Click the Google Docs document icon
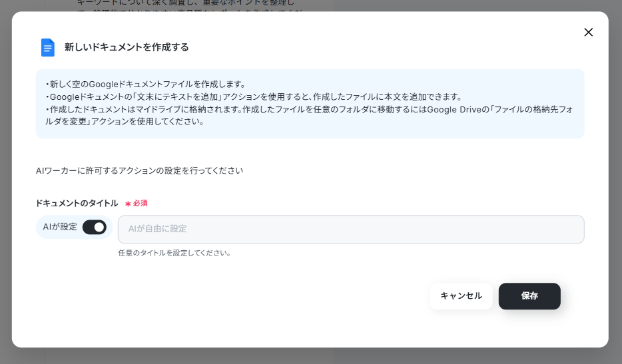 point(47,47)
